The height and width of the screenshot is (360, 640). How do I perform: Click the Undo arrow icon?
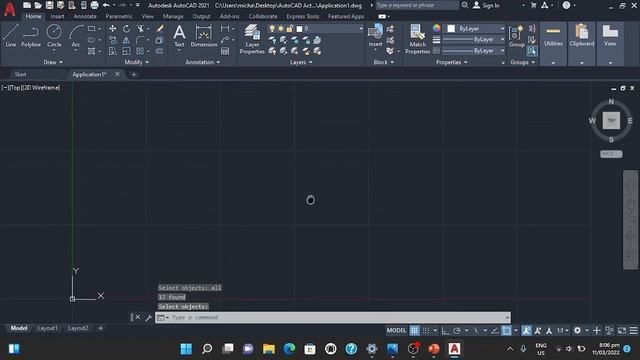[106, 5]
